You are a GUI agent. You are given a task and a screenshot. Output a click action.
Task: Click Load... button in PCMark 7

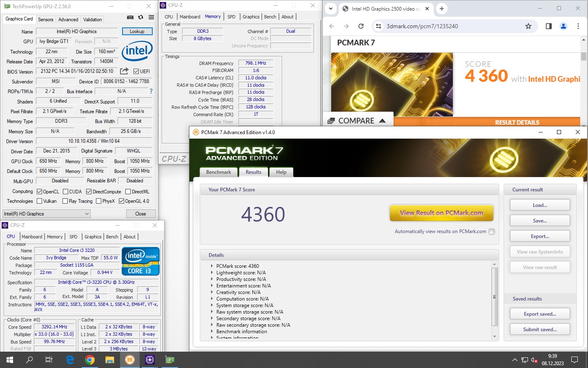(x=540, y=205)
